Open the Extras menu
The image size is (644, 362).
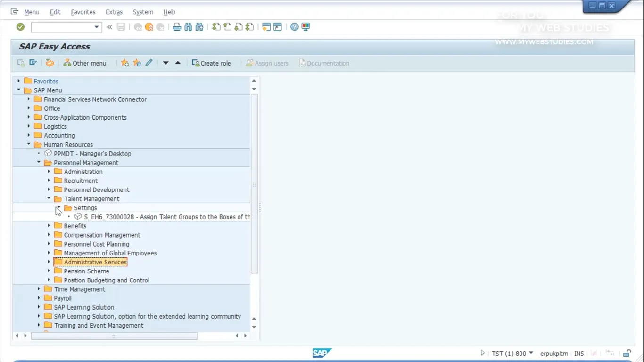click(114, 12)
